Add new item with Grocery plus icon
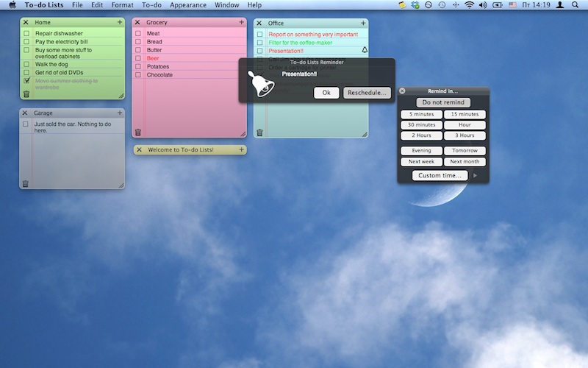588x368 pixels. [241, 22]
